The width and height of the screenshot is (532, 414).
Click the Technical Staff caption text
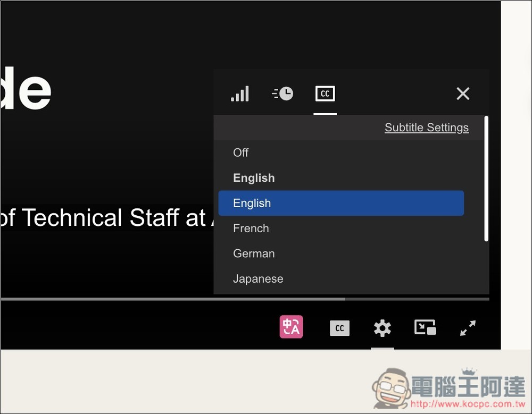pyautogui.click(x=106, y=218)
